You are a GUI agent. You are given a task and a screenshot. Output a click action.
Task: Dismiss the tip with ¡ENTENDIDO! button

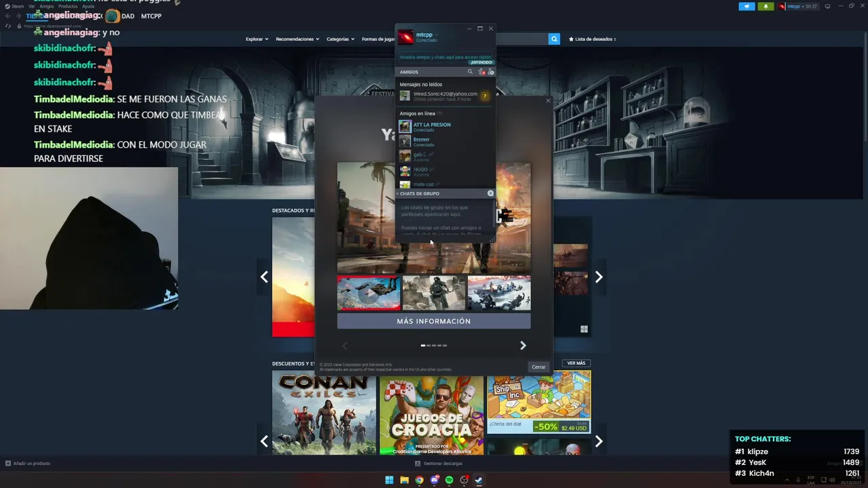click(x=481, y=62)
